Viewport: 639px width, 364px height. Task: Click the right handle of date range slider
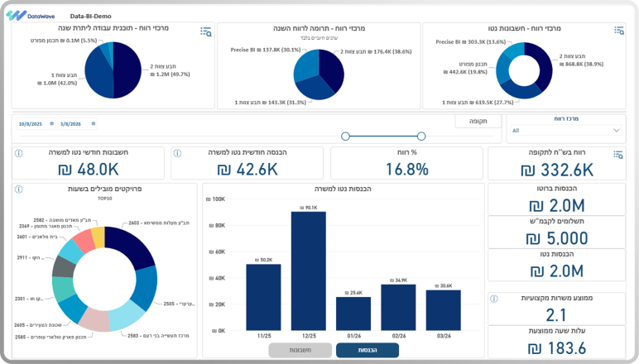pos(421,136)
